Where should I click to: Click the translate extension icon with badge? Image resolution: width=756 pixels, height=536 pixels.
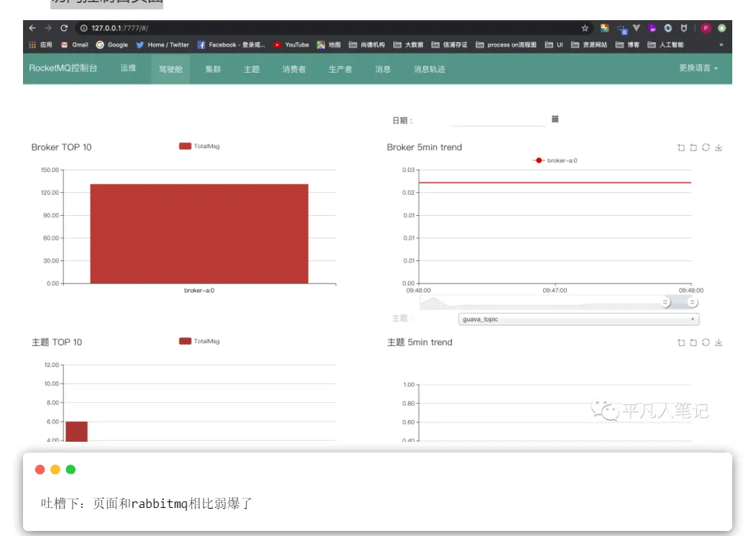(x=621, y=29)
